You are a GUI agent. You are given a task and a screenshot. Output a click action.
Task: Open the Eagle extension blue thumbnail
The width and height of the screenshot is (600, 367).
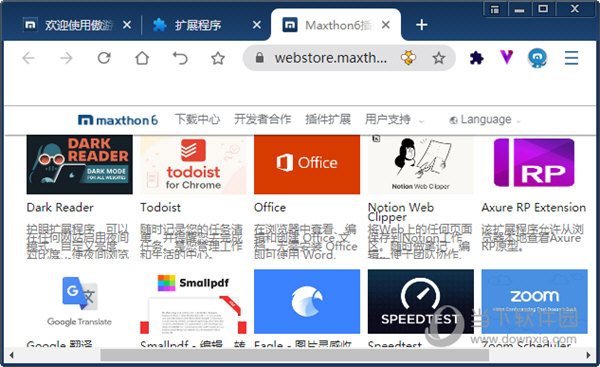[x=307, y=302]
